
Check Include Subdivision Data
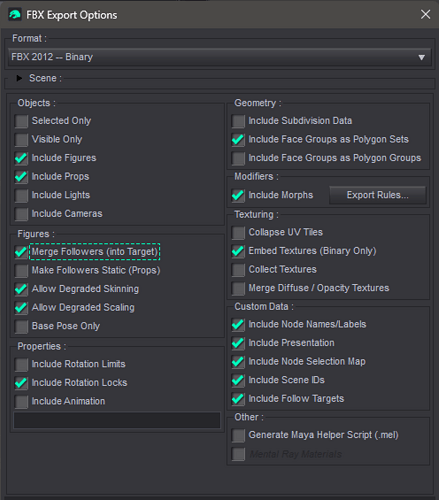(x=238, y=121)
